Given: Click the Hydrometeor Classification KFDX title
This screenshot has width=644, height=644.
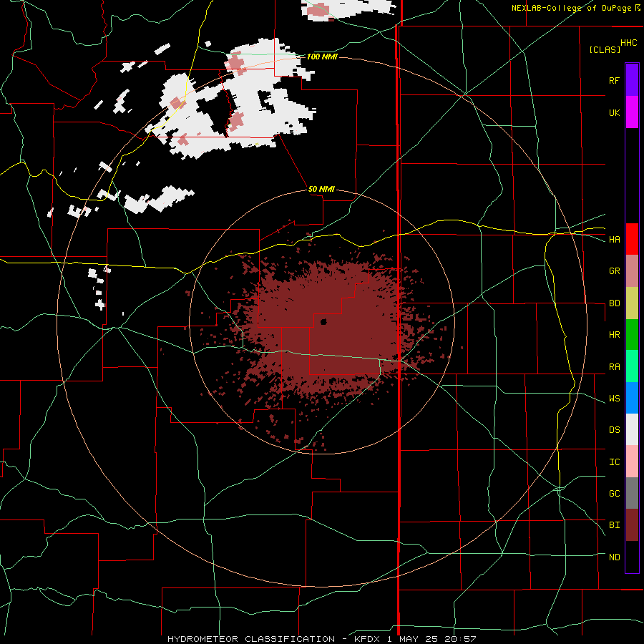Looking at the screenshot, I should pos(321,639).
